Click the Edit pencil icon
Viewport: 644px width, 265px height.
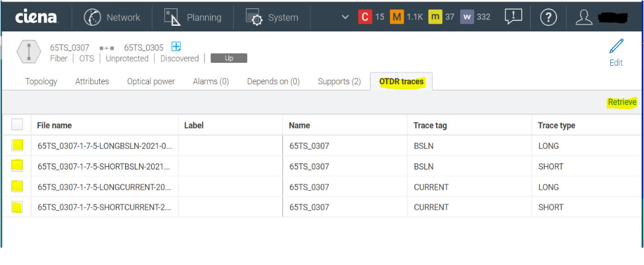[616, 46]
